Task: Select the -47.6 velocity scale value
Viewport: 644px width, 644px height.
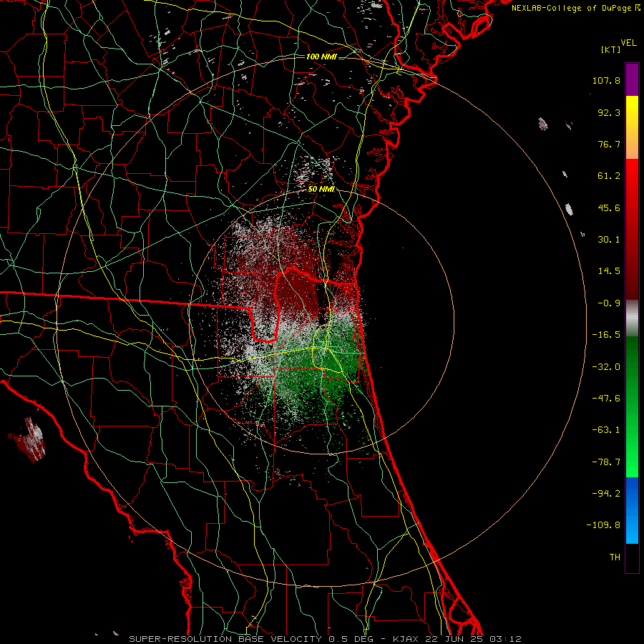Action: pyautogui.click(x=606, y=399)
